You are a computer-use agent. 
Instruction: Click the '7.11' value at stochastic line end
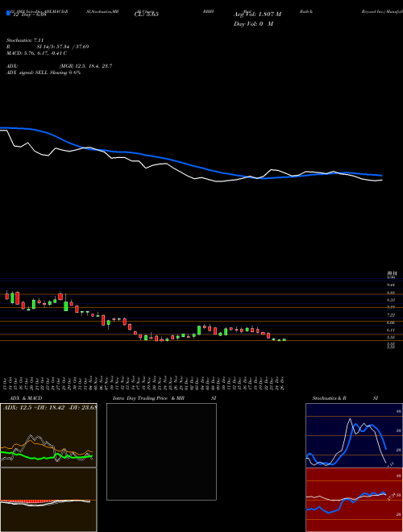[390, 464]
